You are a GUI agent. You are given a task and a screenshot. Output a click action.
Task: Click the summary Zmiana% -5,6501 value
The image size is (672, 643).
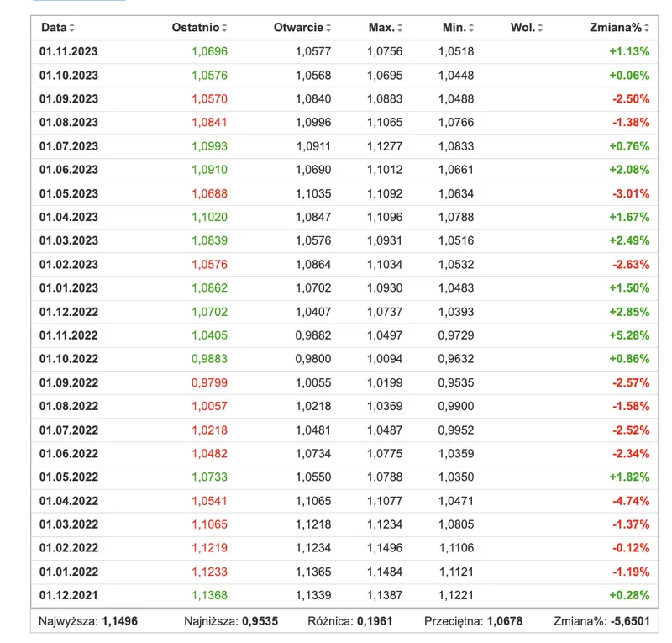click(630, 621)
